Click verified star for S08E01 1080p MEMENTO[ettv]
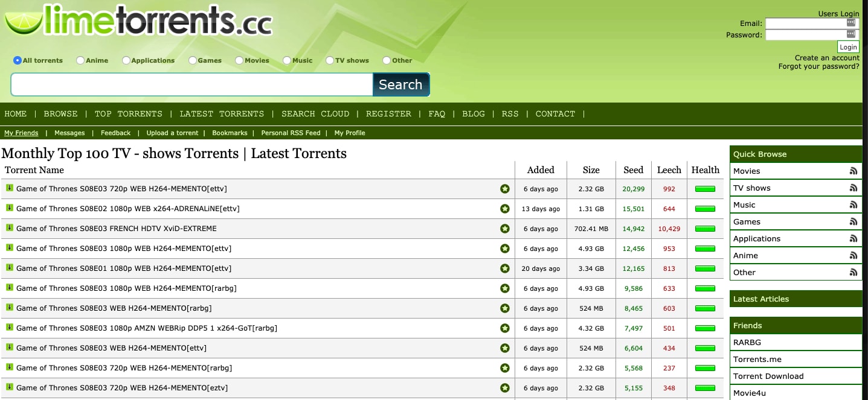This screenshot has height=400, width=868. coord(505,269)
